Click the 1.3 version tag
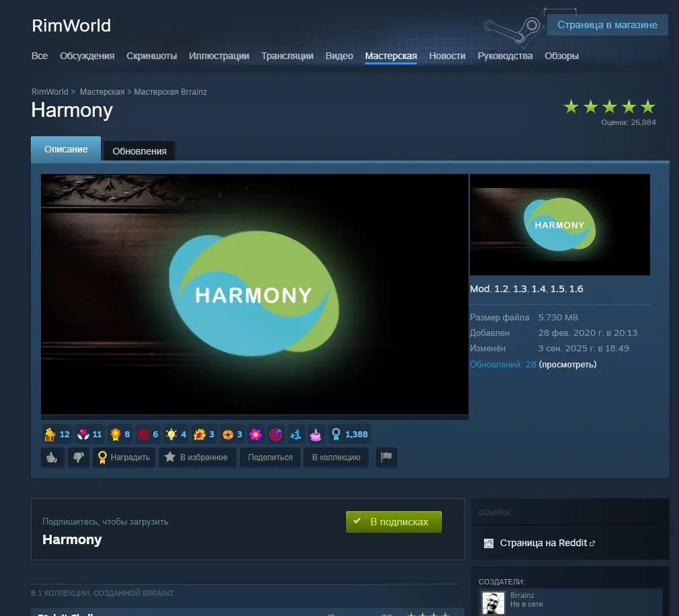The image size is (679, 616). (x=520, y=289)
